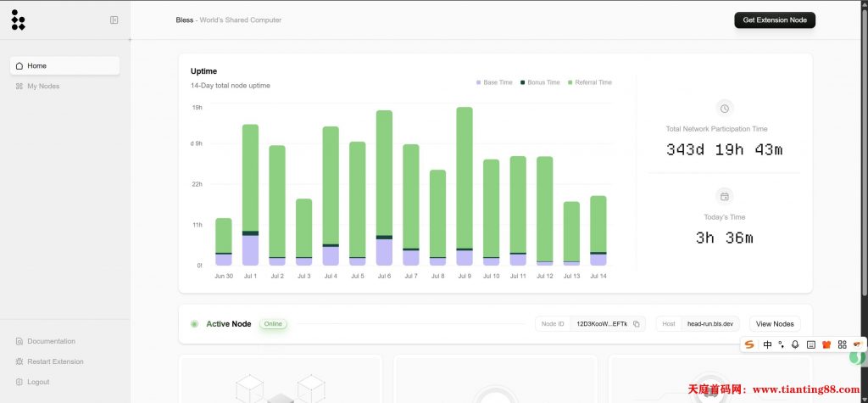Click the Jul 10 uptime bar
Viewport: 868px width, 403px height.
[x=491, y=212]
